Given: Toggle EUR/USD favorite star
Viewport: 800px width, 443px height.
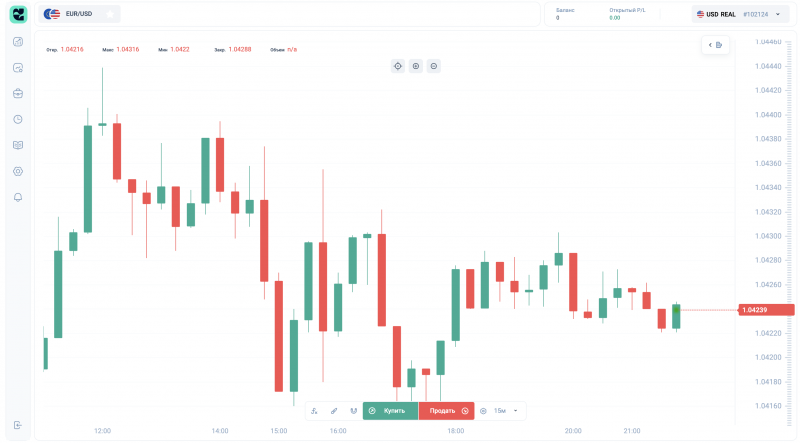Looking at the screenshot, I should tap(110, 14).
